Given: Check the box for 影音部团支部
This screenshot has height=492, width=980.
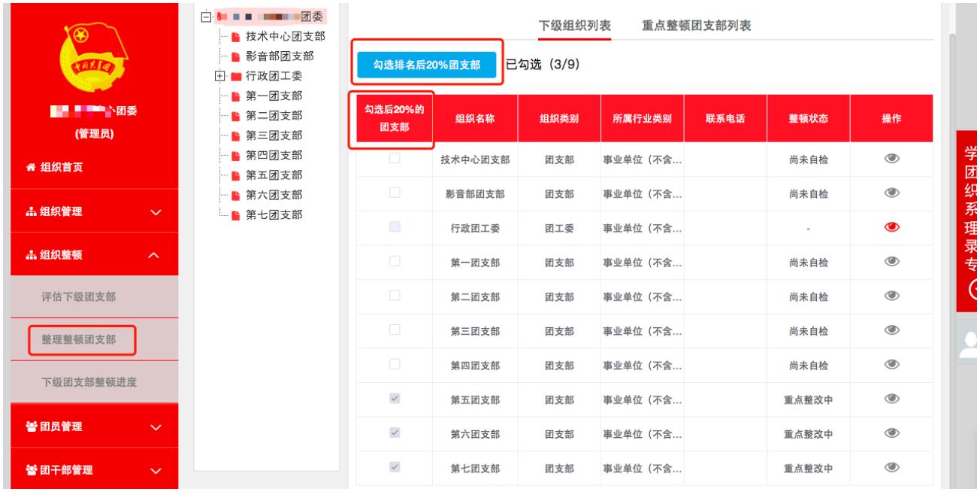Looking at the screenshot, I should tap(395, 193).
